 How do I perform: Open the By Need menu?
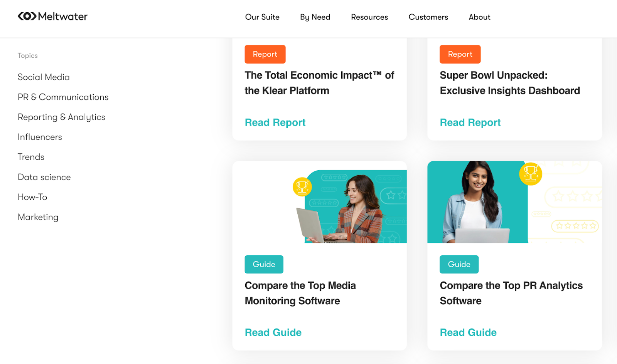[315, 17]
